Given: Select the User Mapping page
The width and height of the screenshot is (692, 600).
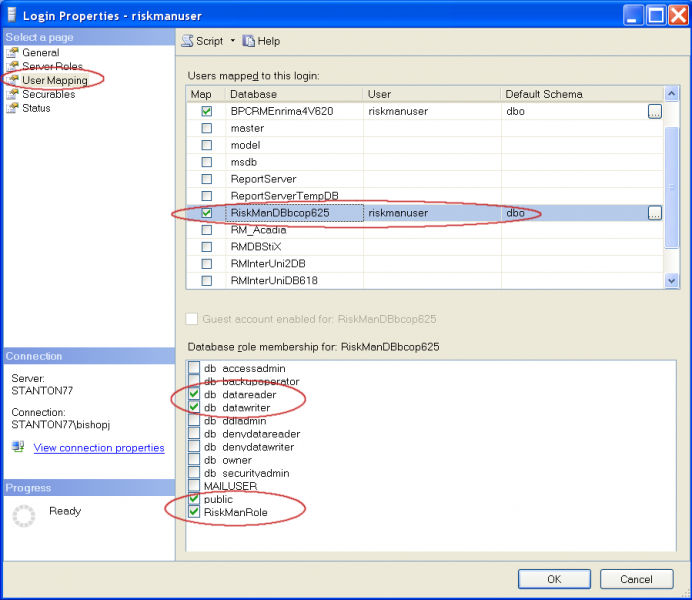Looking at the screenshot, I should click(55, 80).
